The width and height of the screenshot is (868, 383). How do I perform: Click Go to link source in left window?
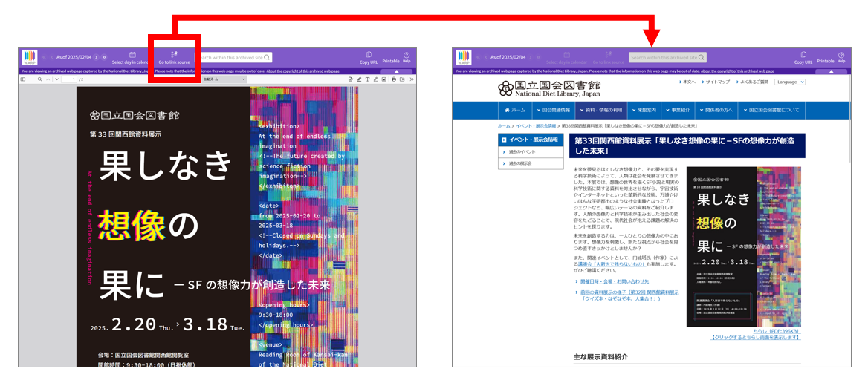click(x=174, y=58)
